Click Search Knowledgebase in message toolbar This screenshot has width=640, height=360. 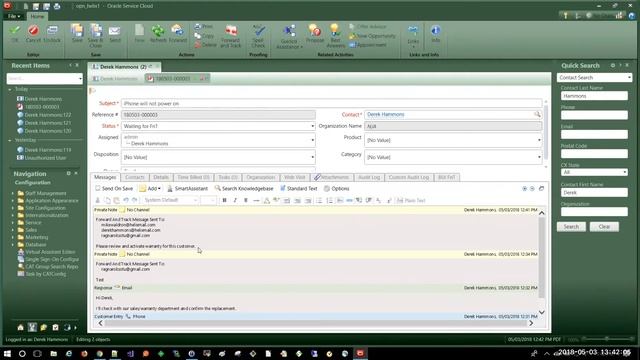pyautogui.click(x=244, y=189)
